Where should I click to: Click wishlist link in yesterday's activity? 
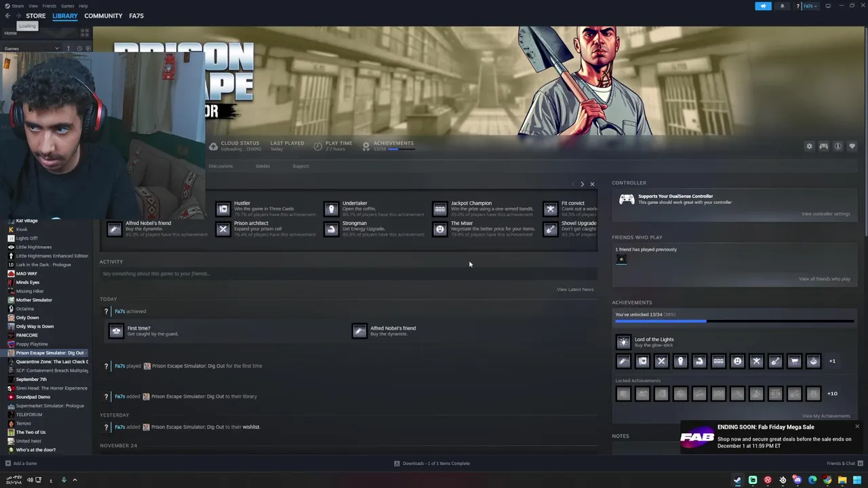(251, 427)
